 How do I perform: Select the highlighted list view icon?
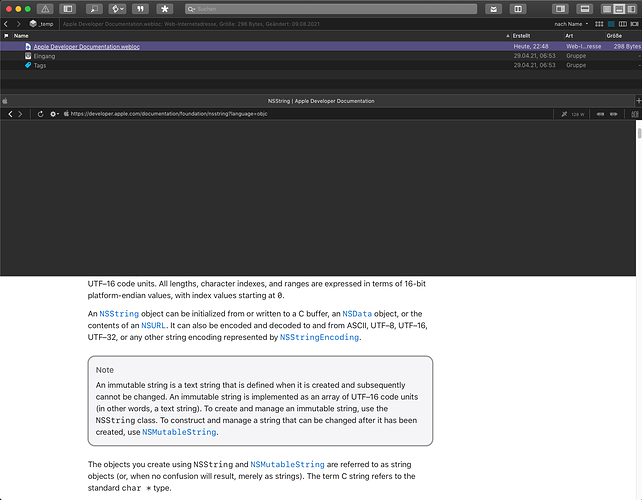611,24
